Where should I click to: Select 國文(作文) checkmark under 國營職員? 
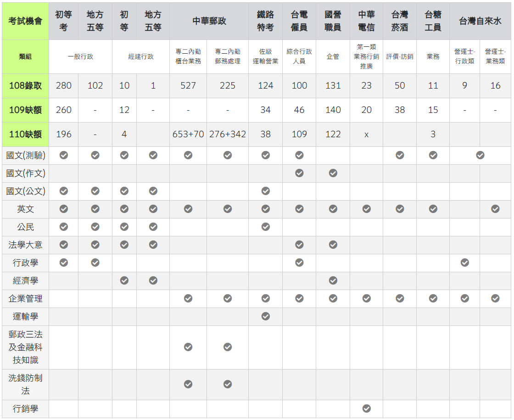(x=333, y=173)
